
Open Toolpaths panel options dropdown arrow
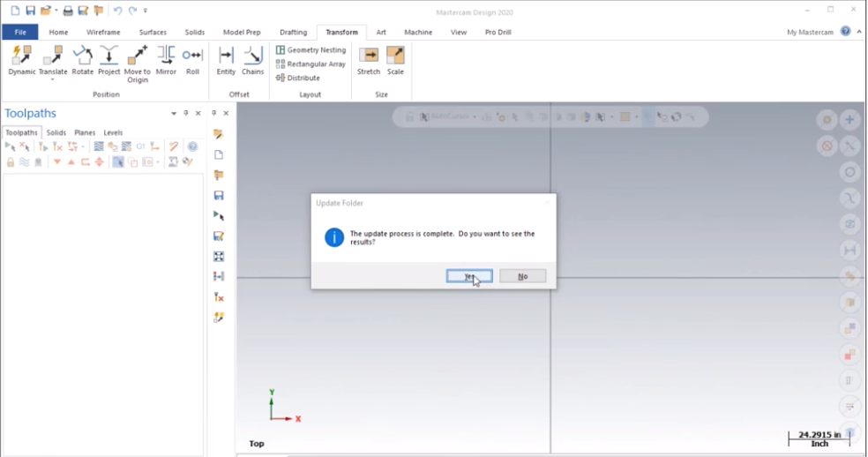click(174, 114)
